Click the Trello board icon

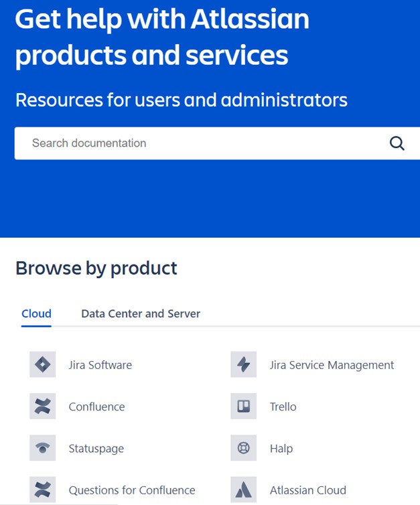(x=244, y=406)
